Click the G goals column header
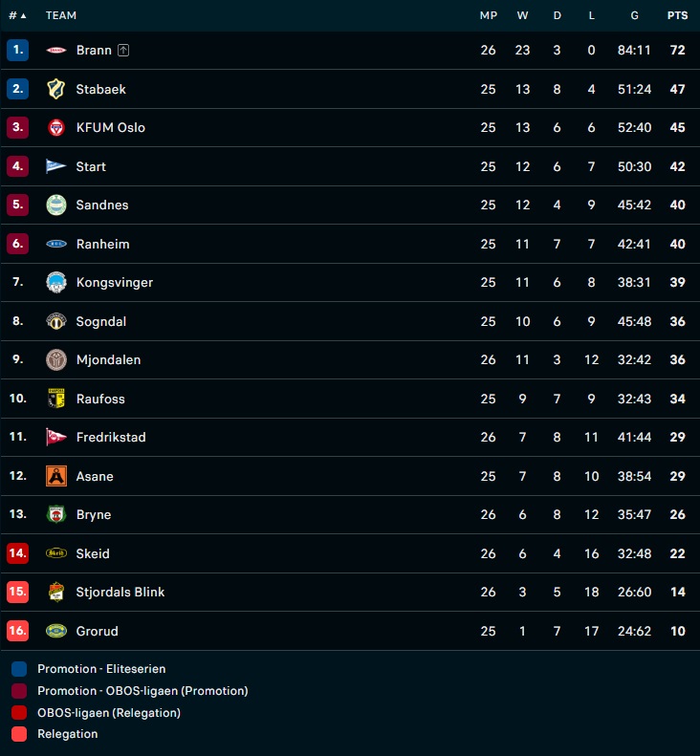 [634, 15]
